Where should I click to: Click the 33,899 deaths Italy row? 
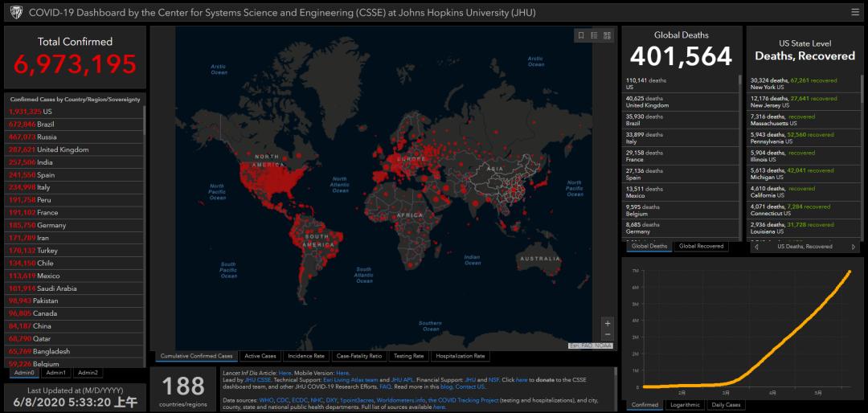682,138
